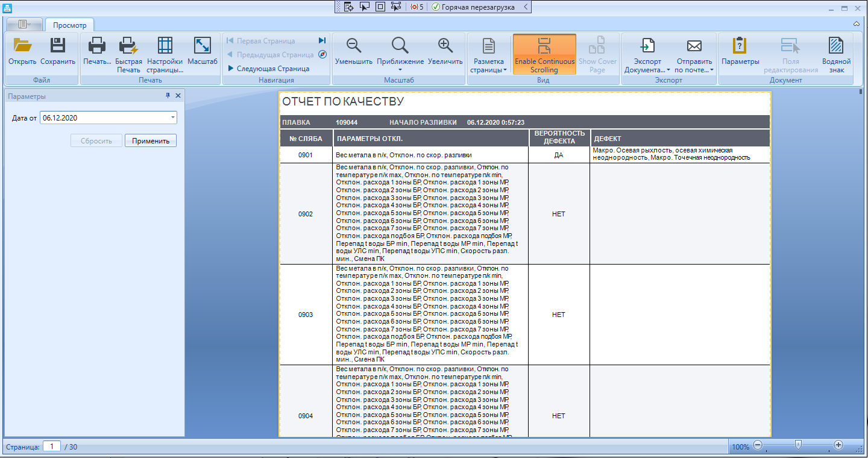Click the zoom slider in status bar

(x=797, y=446)
